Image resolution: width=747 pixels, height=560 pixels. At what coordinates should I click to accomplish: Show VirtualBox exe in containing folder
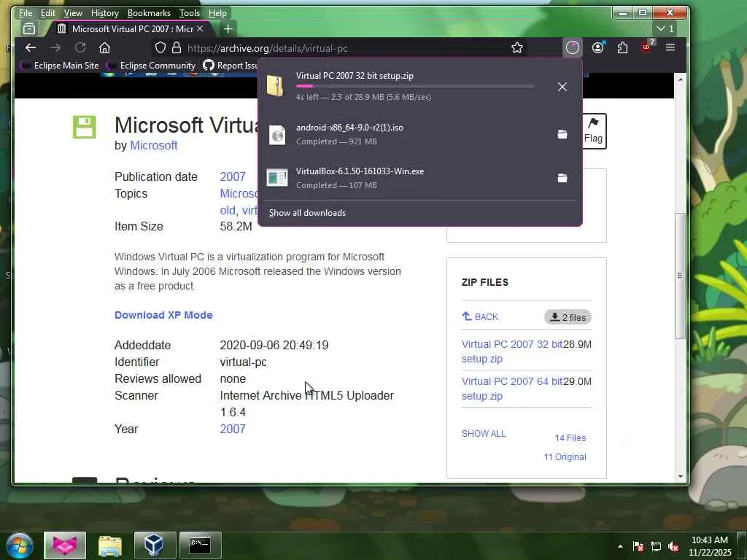(x=562, y=178)
